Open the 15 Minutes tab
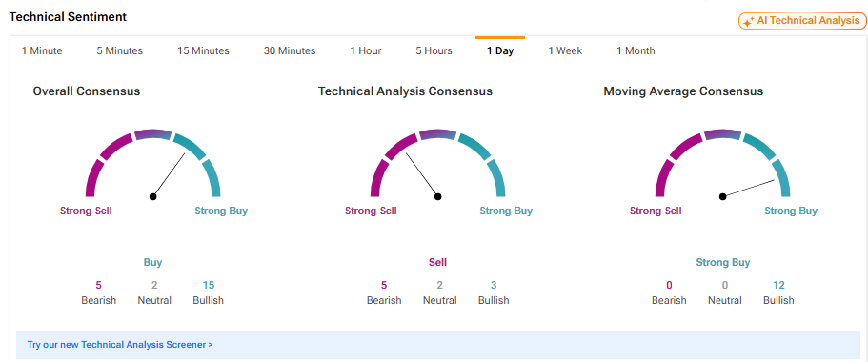This screenshot has height=362, width=868. tap(203, 50)
